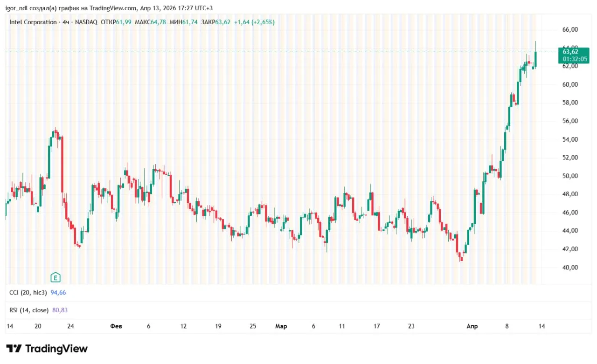Click the date label 17 on the time axis
Image resolution: width=597 pixels, height=364 pixels.
coord(376,326)
